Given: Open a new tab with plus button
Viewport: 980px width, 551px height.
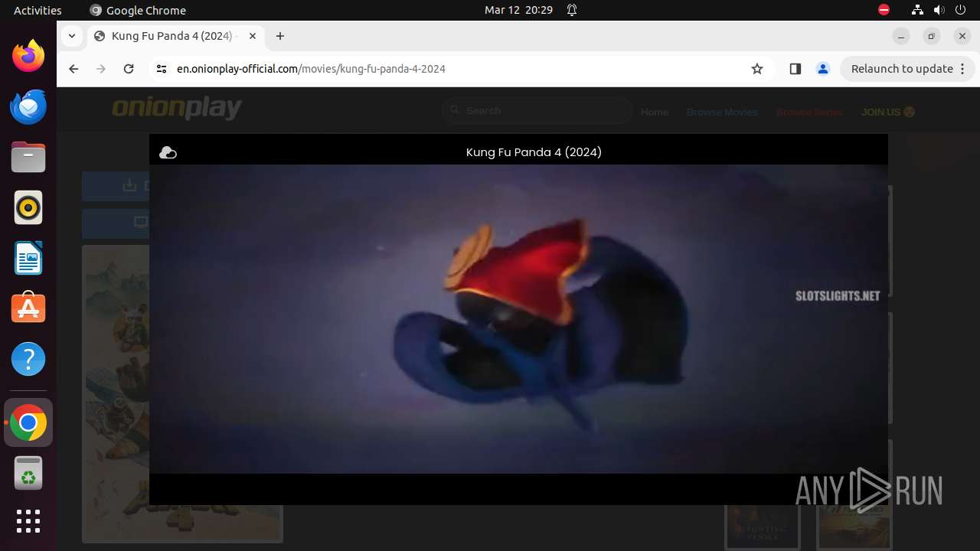Looking at the screenshot, I should point(280,36).
